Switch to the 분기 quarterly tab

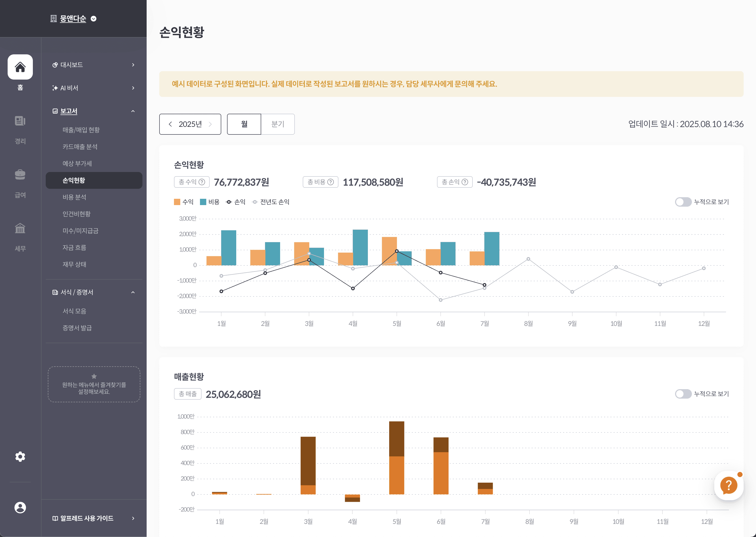pyautogui.click(x=277, y=124)
